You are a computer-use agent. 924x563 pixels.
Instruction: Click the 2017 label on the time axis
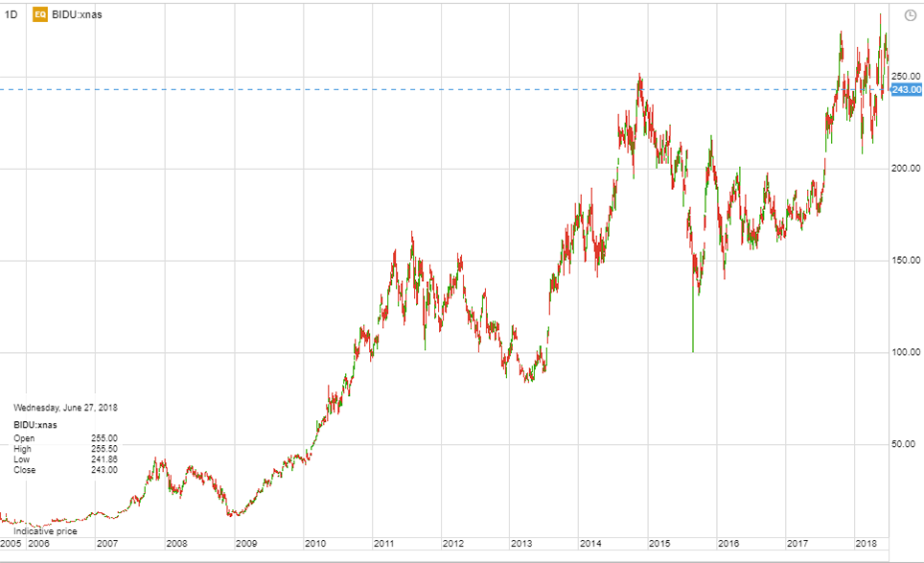pyautogui.click(x=797, y=544)
